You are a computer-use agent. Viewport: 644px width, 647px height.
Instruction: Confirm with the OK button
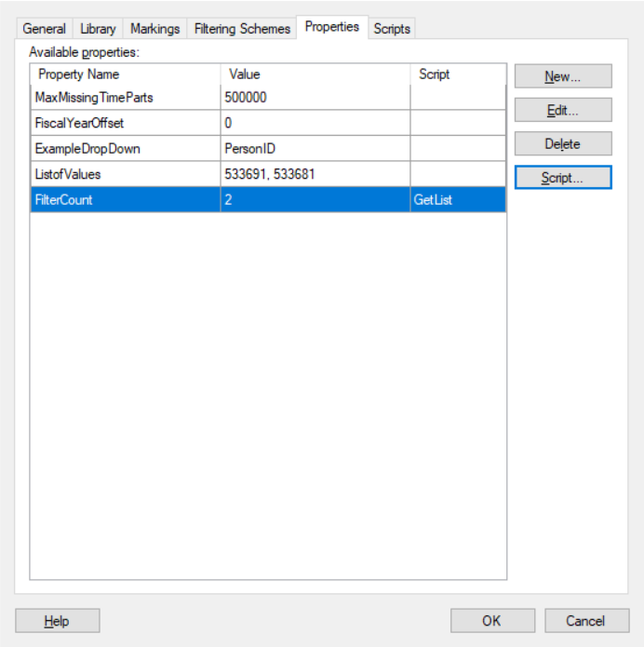[x=492, y=621]
